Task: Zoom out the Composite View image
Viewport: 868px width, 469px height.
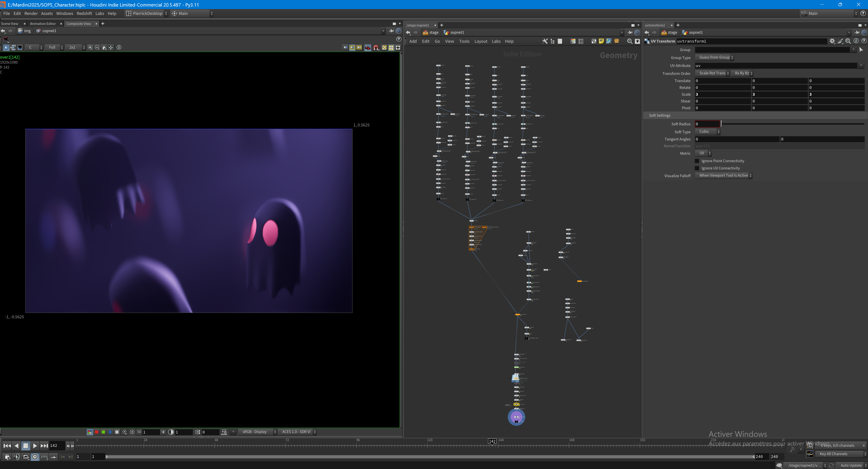Action: click(x=97, y=48)
